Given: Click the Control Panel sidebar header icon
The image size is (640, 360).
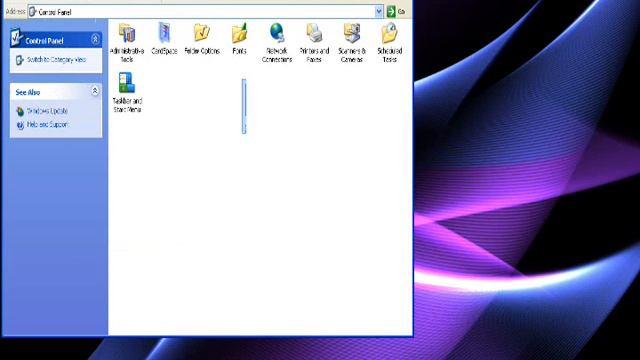Looking at the screenshot, I should (17, 37).
